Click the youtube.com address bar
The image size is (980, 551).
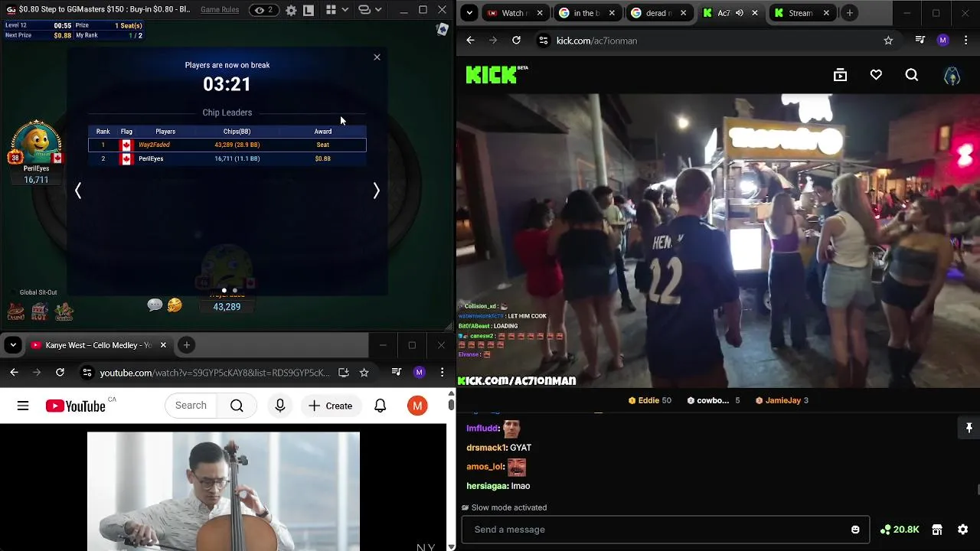click(215, 373)
